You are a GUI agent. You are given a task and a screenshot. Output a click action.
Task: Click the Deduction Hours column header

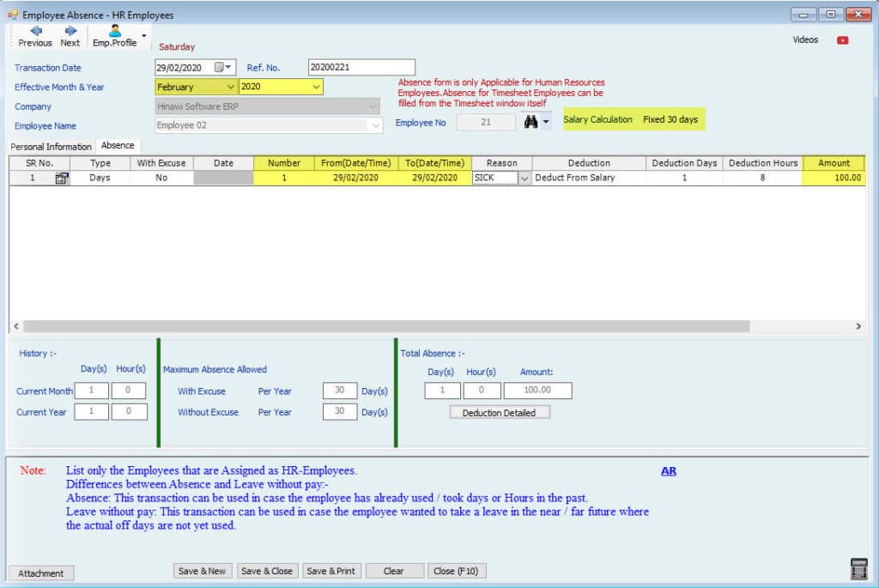click(x=762, y=163)
